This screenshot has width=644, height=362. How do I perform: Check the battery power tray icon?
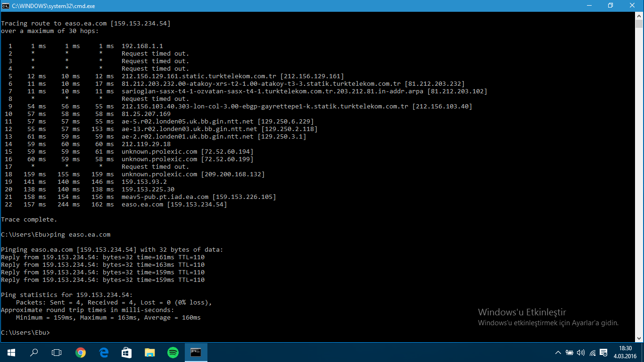570,353
